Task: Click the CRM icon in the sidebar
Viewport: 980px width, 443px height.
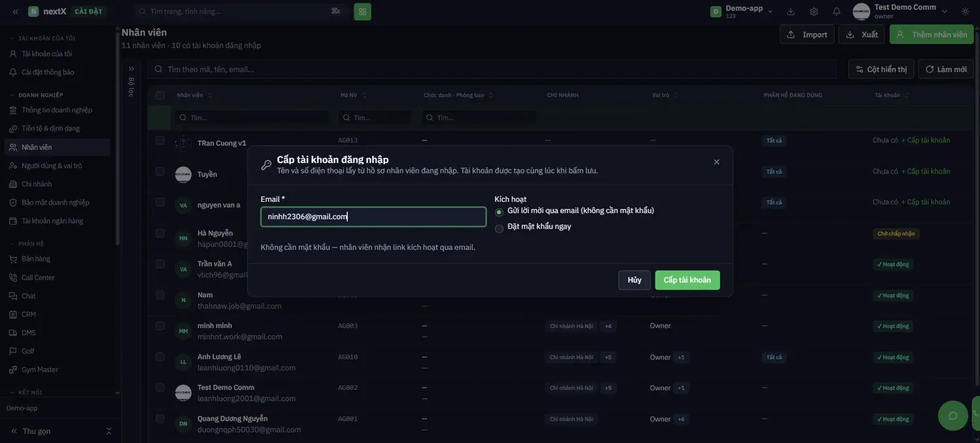Action: click(13, 314)
